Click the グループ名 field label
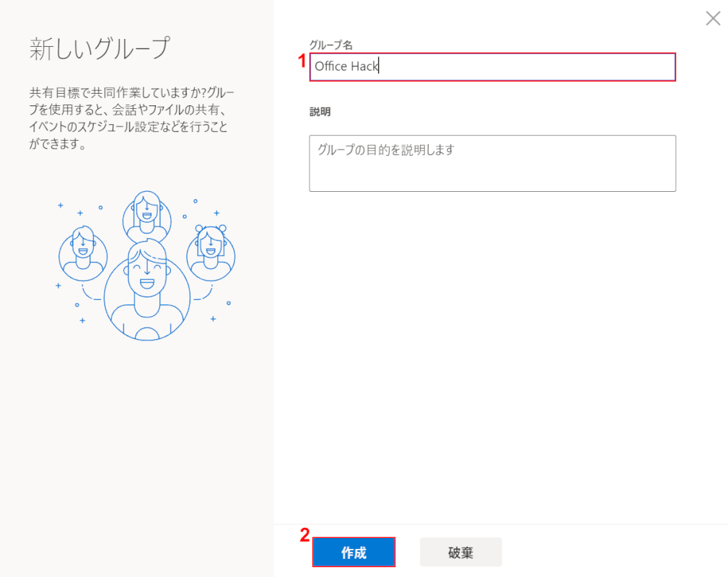The image size is (728, 577). [x=331, y=45]
